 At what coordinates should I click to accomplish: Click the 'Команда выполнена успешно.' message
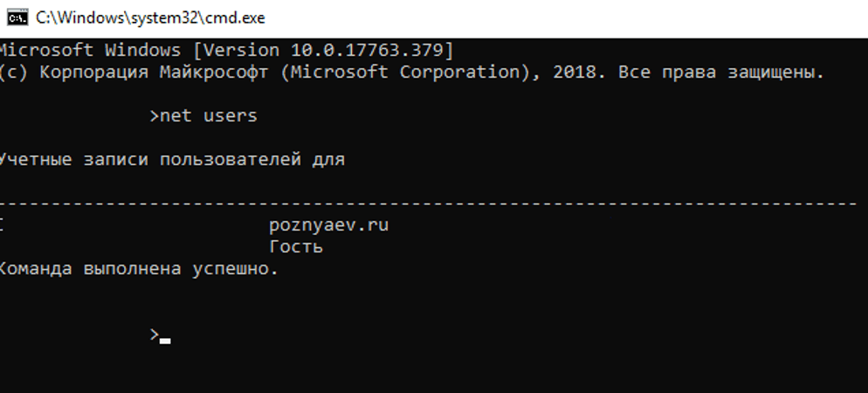pyautogui.click(x=140, y=269)
